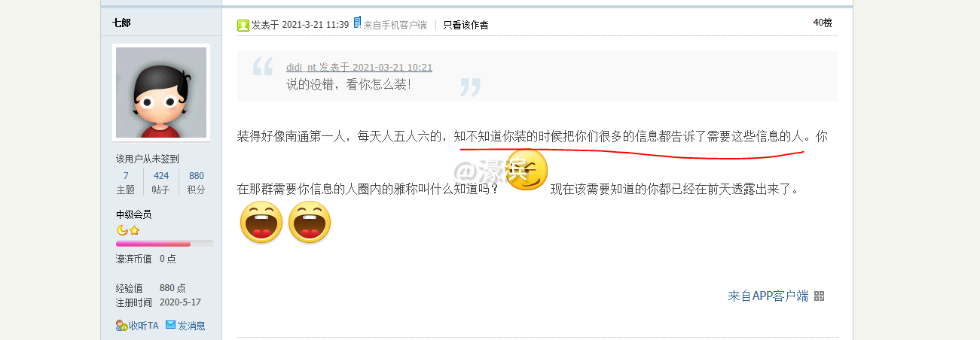Click the 发消息 envelope icon

(x=170, y=325)
